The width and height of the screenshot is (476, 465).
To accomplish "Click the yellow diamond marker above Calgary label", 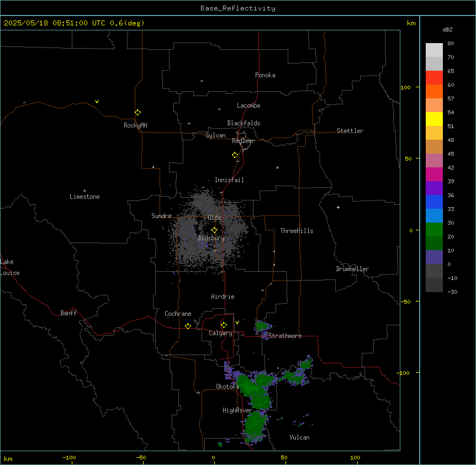I will [x=224, y=325].
